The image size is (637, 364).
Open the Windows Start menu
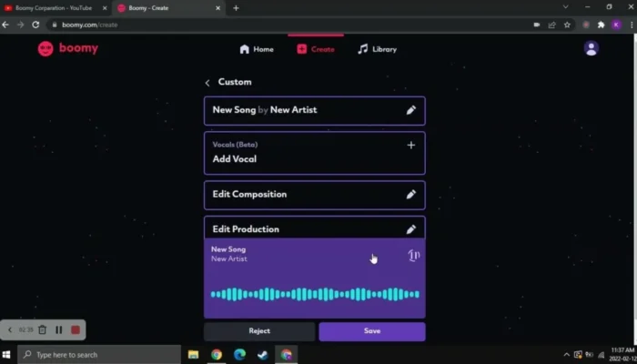click(6, 355)
